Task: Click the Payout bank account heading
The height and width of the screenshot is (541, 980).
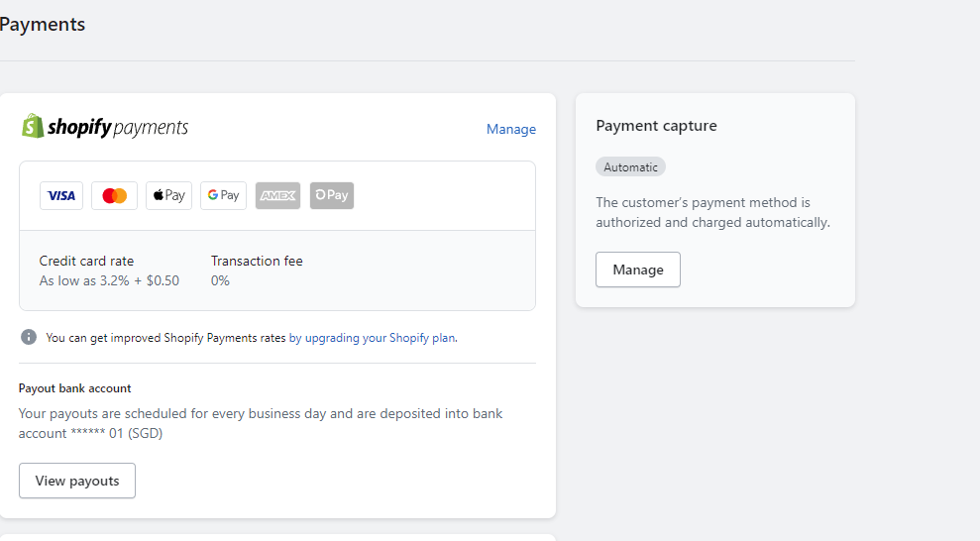Action: pos(75,388)
